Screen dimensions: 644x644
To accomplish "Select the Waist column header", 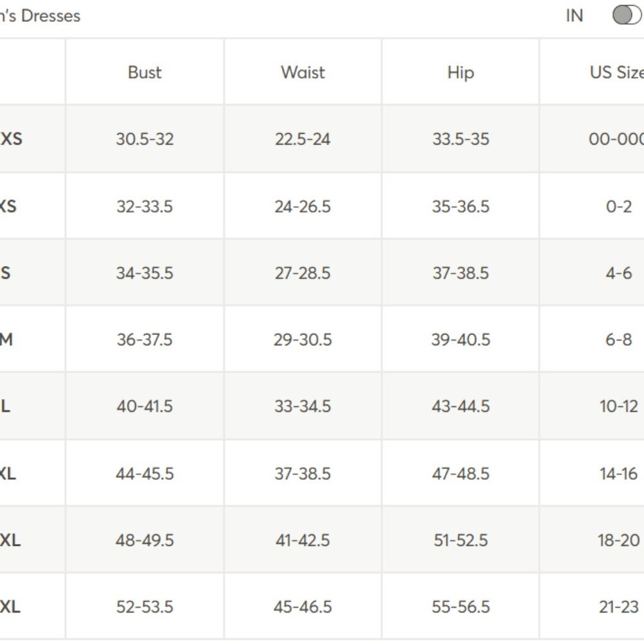I will (303, 72).
